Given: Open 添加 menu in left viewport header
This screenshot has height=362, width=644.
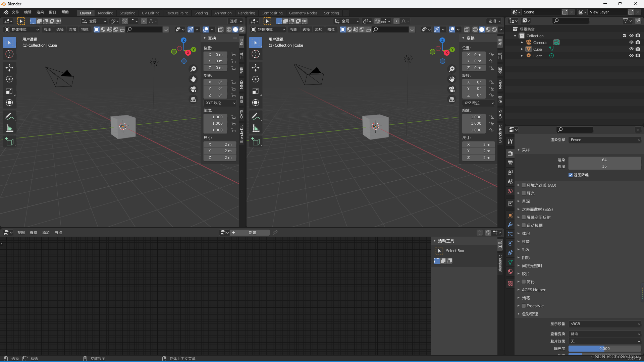Looking at the screenshot, I should point(72,29).
